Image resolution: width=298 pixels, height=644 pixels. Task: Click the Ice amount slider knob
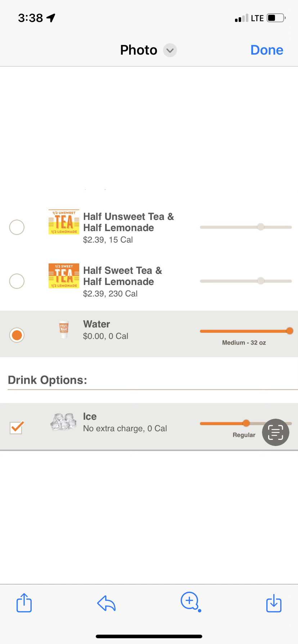pyautogui.click(x=246, y=423)
